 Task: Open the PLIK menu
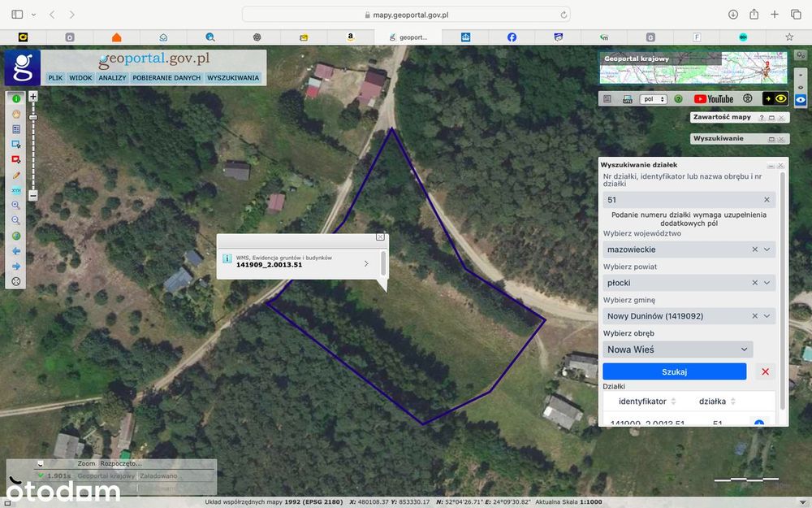55,78
